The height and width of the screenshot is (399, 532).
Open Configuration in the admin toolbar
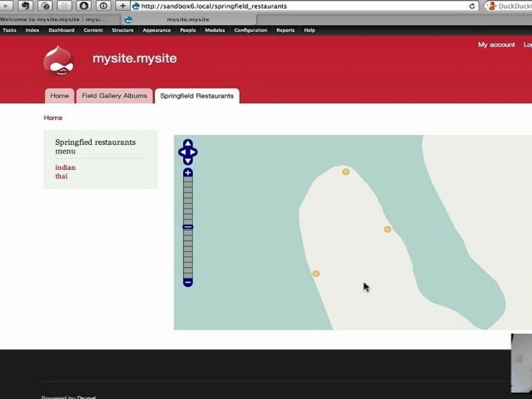coord(250,30)
